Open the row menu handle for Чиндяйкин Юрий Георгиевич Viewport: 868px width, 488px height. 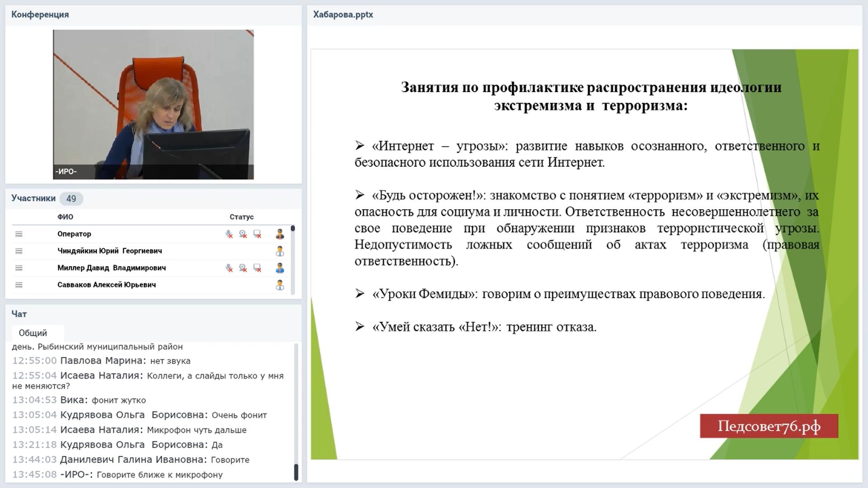tap(19, 251)
